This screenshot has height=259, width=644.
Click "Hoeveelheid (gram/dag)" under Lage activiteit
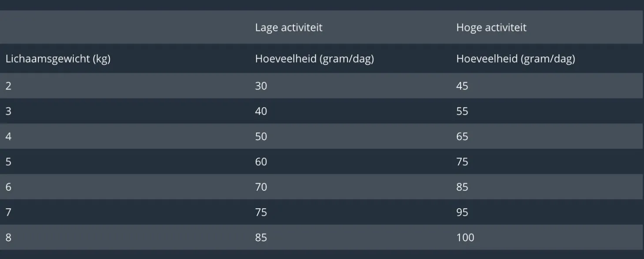pos(314,59)
